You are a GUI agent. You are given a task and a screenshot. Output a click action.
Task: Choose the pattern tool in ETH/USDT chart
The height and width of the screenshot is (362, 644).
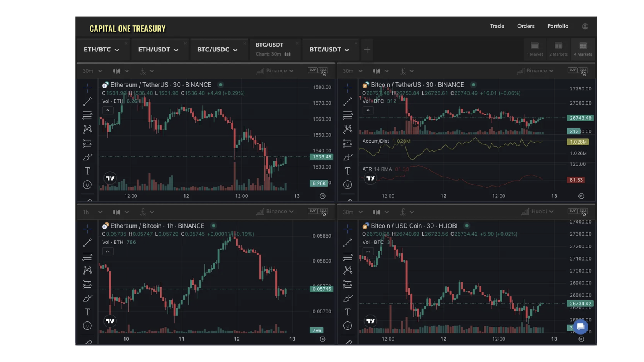point(87,129)
